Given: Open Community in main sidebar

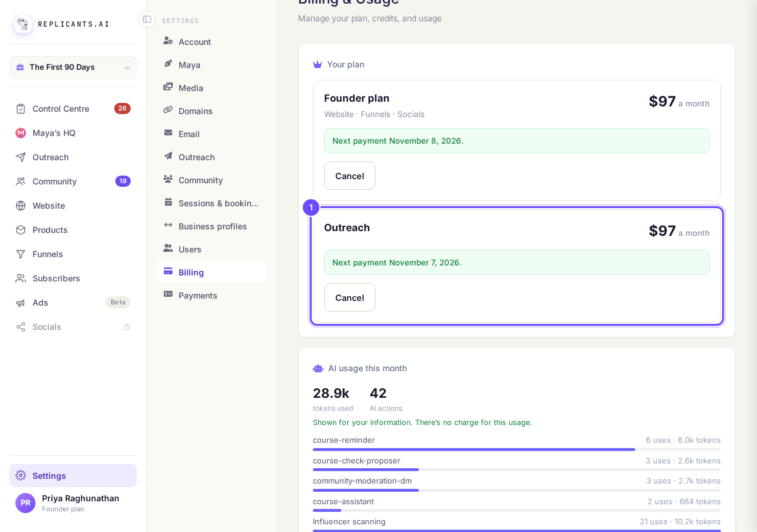Looking at the screenshot, I should pyautogui.click(x=73, y=181).
